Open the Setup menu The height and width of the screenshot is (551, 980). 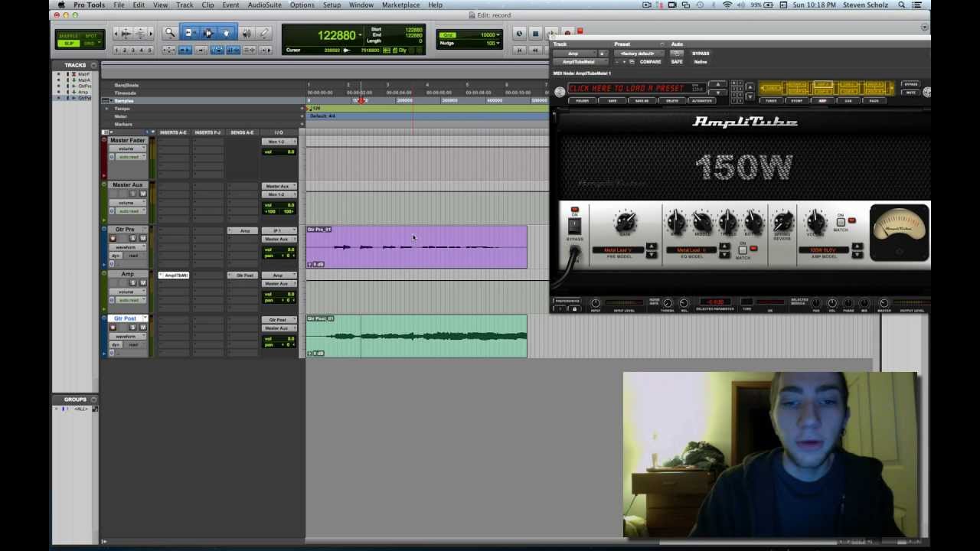332,5
